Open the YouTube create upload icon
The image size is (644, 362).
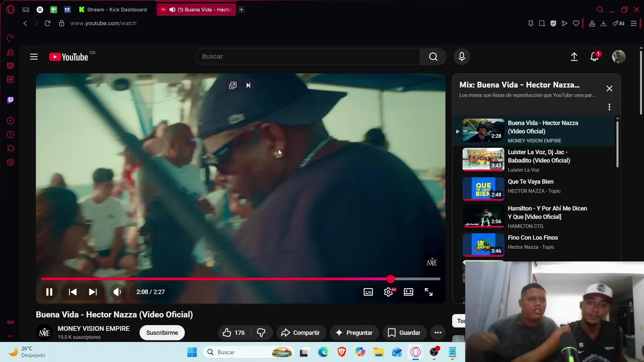[574, 57]
